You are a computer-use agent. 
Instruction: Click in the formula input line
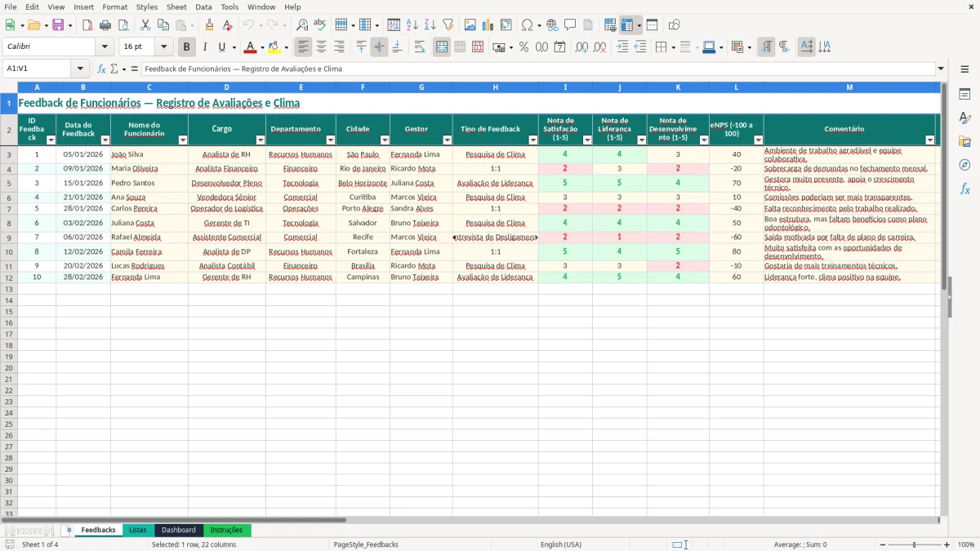[x=538, y=69]
